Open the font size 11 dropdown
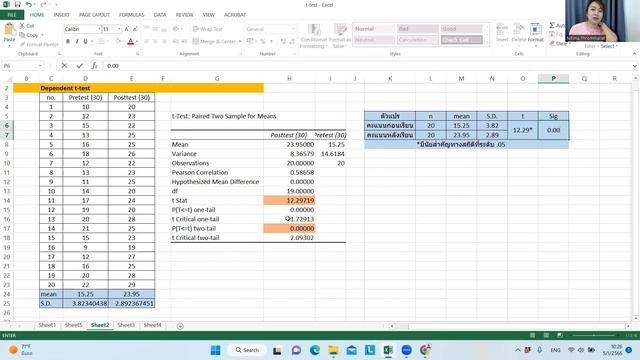 pyautogui.click(x=119, y=29)
